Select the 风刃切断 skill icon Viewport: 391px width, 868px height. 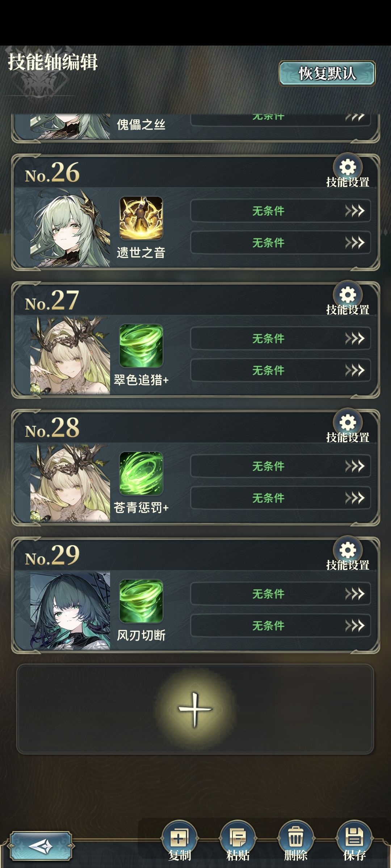[141, 601]
